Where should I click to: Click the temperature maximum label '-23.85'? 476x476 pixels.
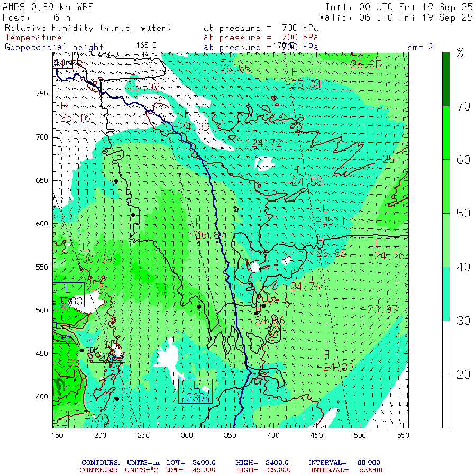coord(328,253)
